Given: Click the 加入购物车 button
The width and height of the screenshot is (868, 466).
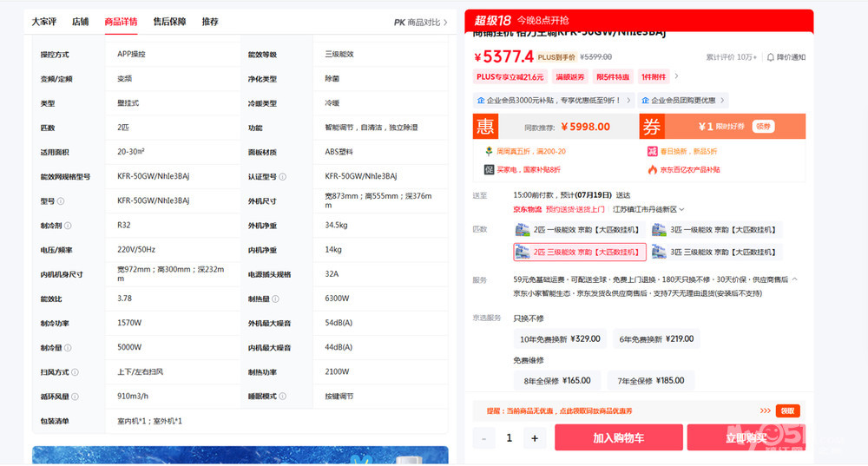Looking at the screenshot, I should coord(618,438).
